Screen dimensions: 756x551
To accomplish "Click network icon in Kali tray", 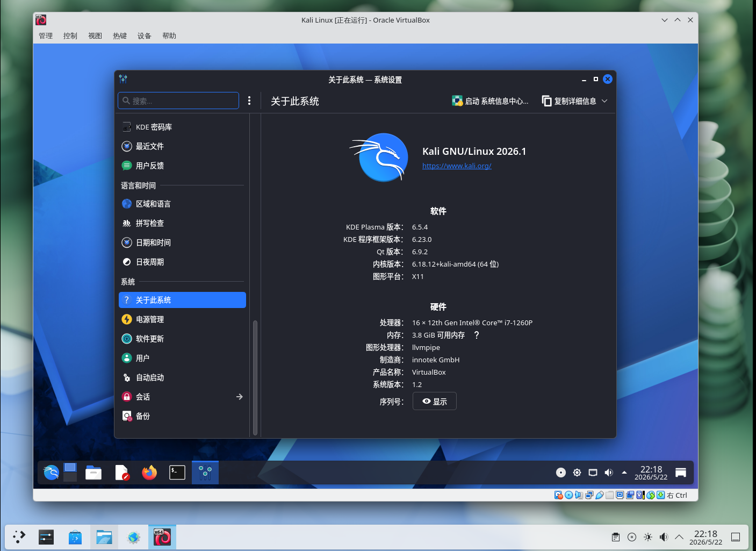I will point(593,473).
